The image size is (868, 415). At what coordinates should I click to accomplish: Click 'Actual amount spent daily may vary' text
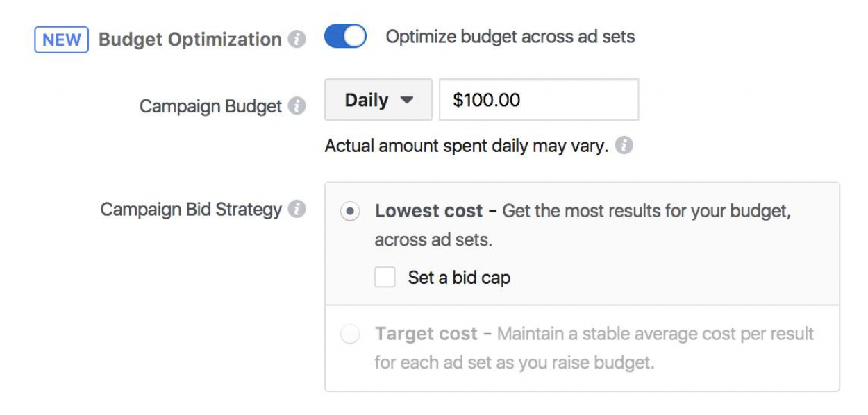point(467,146)
